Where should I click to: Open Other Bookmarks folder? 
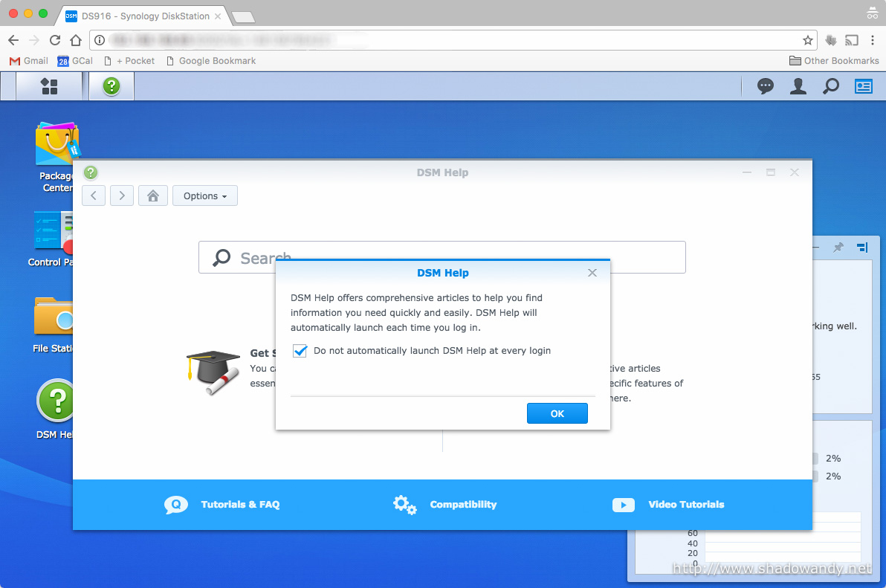(x=834, y=60)
